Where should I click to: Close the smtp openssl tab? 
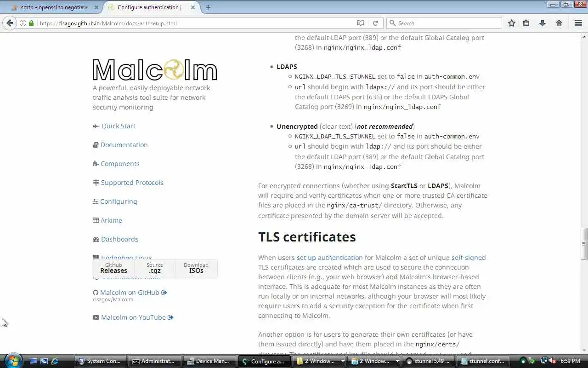pos(96,7)
